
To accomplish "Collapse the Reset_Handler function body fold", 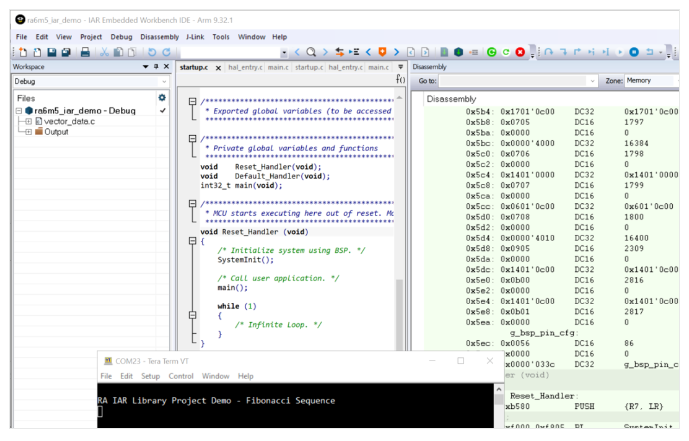I will [192, 241].
